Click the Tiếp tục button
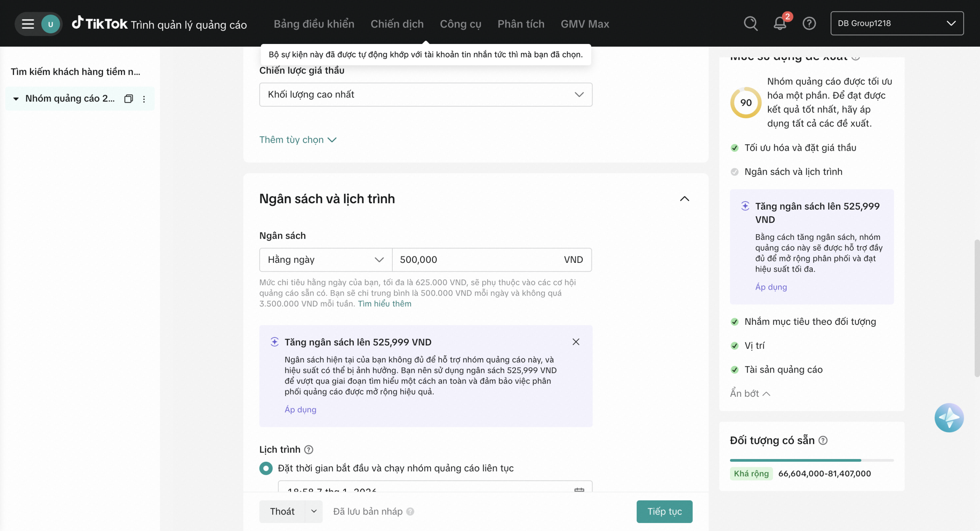The height and width of the screenshot is (531, 980). (x=664, y=511)
